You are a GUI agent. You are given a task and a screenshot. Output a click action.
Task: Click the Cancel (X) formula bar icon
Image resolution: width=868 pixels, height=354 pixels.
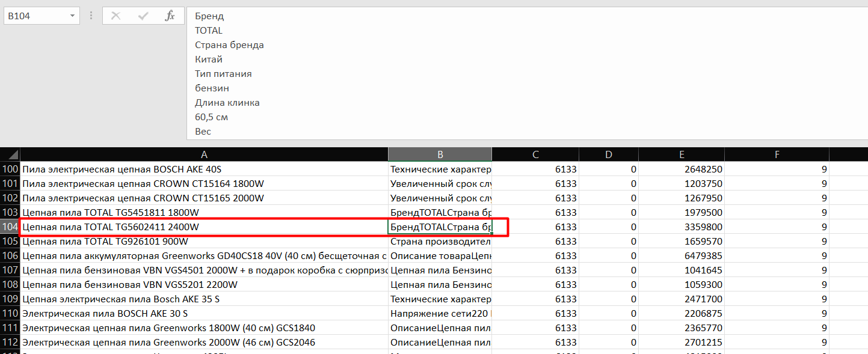coord(115,16)
